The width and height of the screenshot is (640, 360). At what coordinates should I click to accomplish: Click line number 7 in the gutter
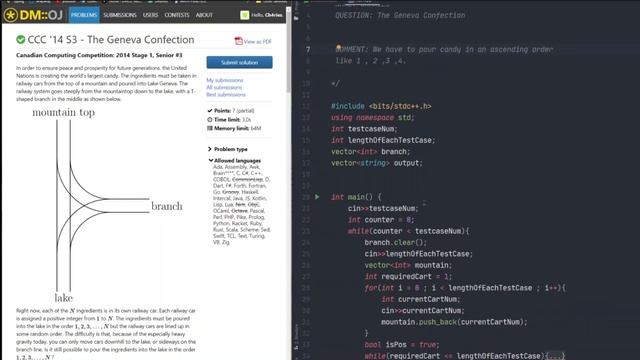(x=308, y=50)
